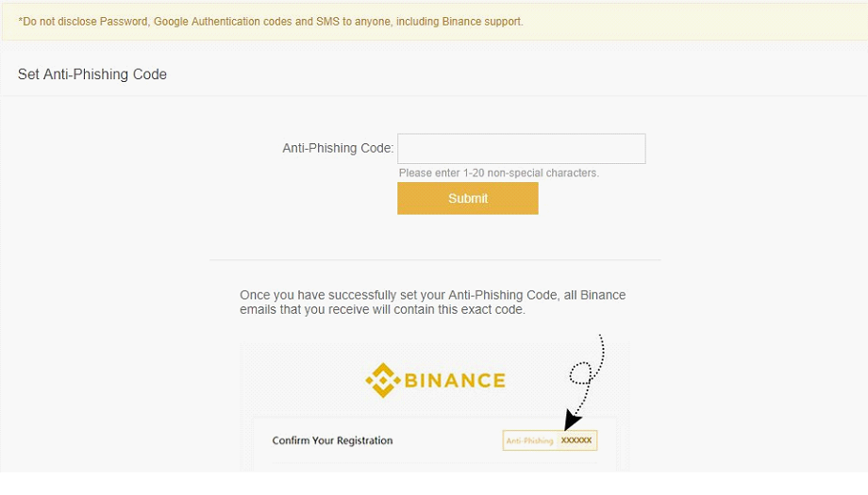Click the Confirm Your Registration text
868x495 pixels.
pyautogui.click(x=332, y=440)
